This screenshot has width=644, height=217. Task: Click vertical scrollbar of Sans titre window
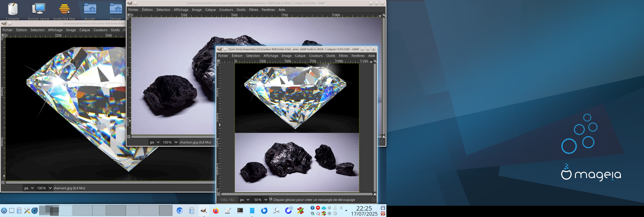pyautogui.click(x=375, y=127)
